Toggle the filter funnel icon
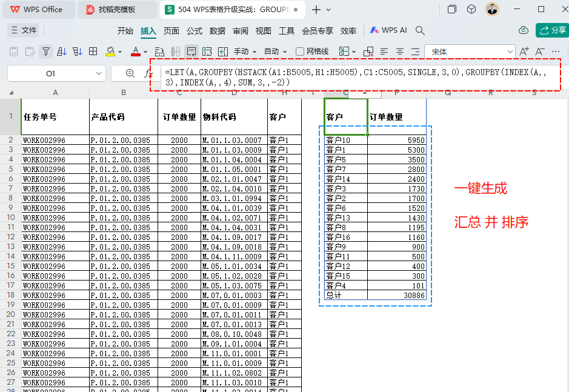Screen dimensions: 569x392 tap(45, 51)
